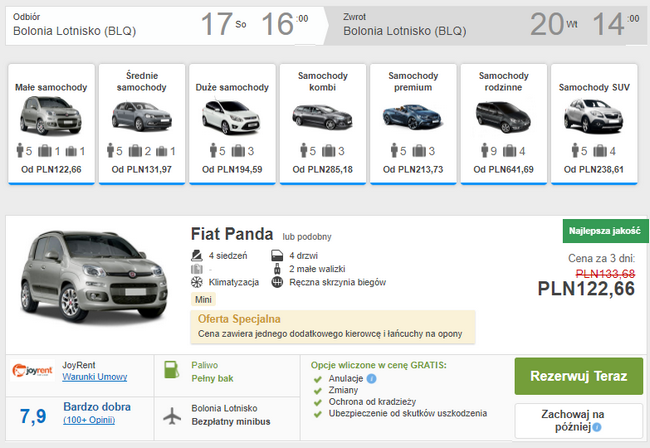Screen dimensions: 650x448
Task: Select the Małe samochody category
Action: [x=51, y=124]
